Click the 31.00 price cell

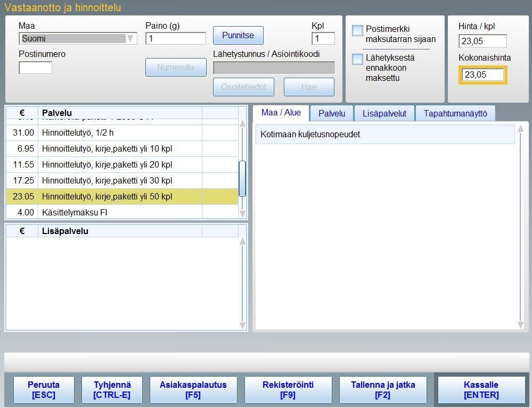[23, 133]
